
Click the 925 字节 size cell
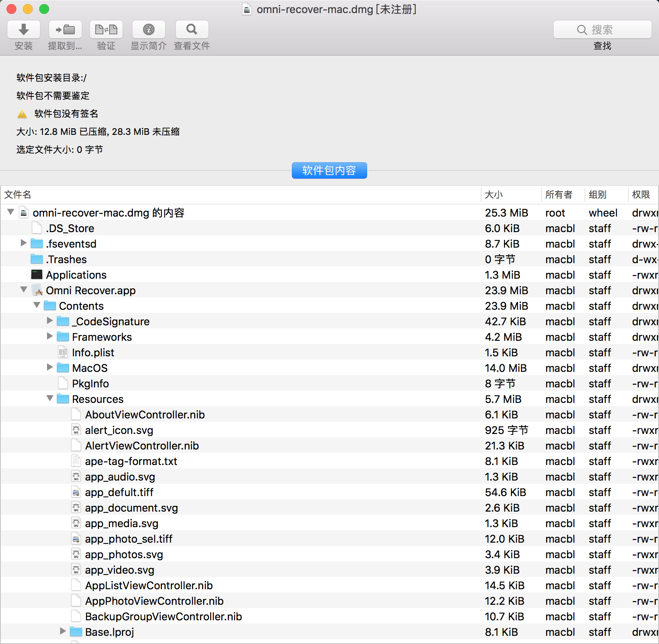[x=507, y=430]
